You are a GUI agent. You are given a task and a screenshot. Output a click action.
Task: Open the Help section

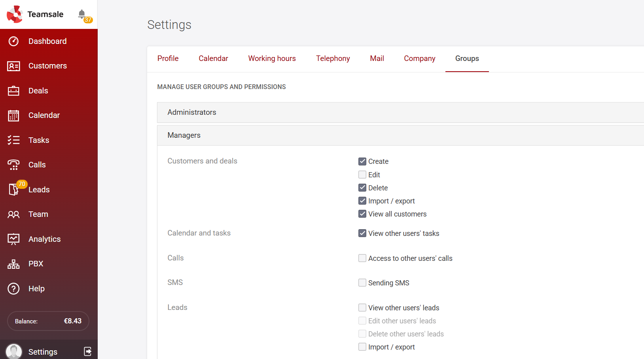pyautogui.click(x=36, y=289)
